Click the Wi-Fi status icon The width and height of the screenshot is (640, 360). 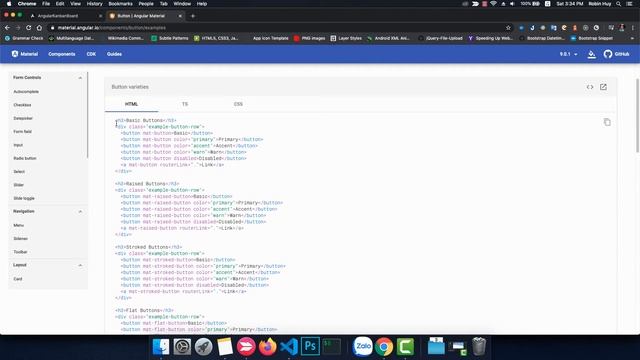(x=493, y=4)
